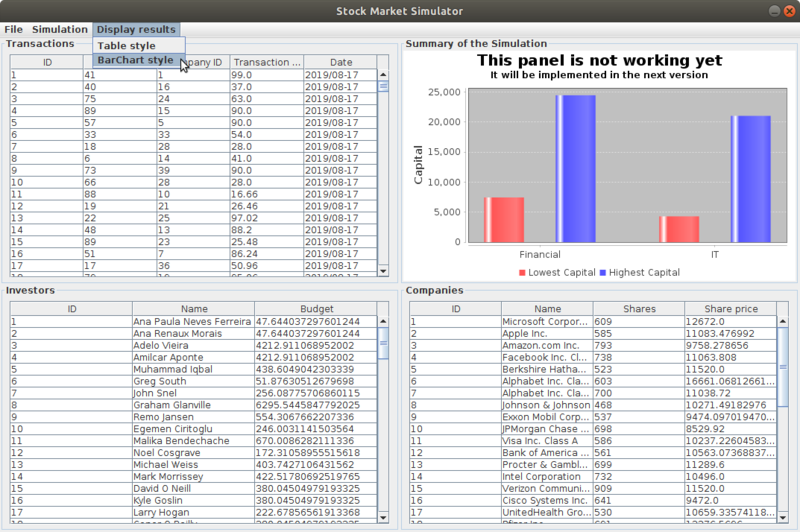800x532 pixels.
Task: Click the Share price column header
Action: (x=731, y=309)
